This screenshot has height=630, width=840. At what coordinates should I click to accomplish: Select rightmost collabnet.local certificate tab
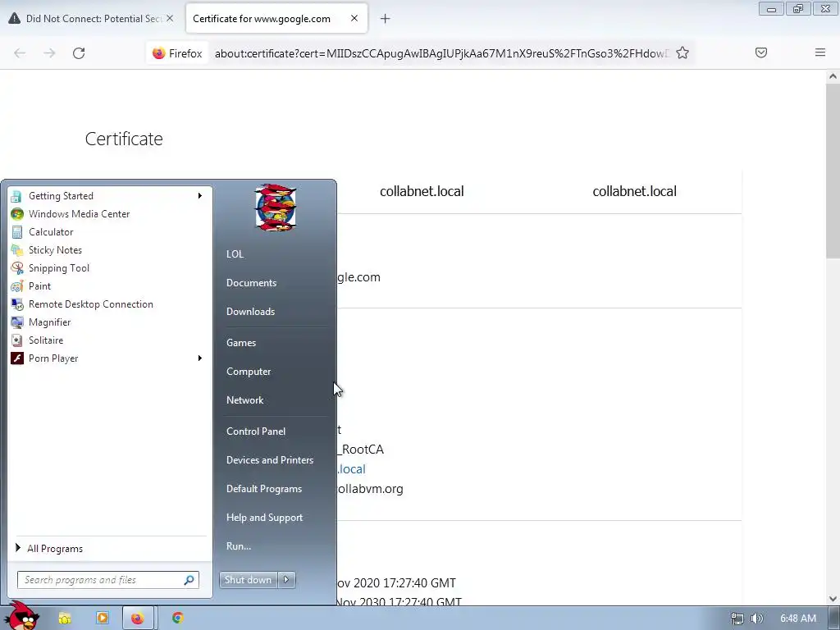pyautogui.click(x=634, y=191)
